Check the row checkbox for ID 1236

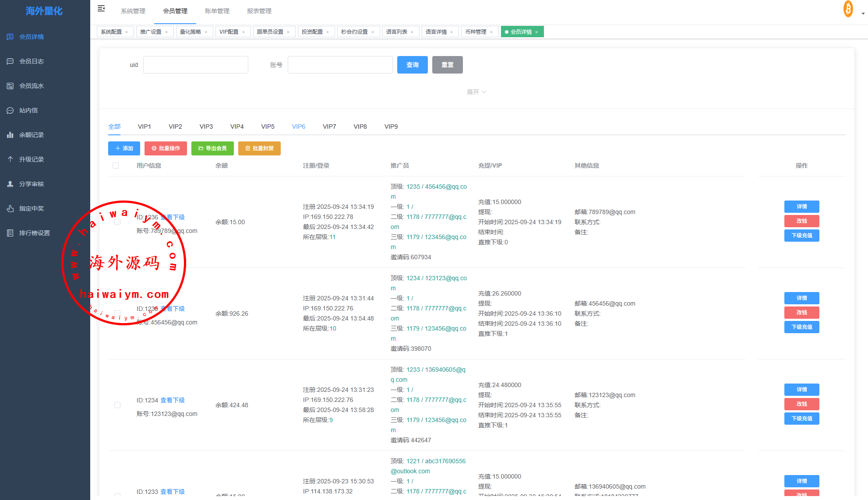point(117,222)
